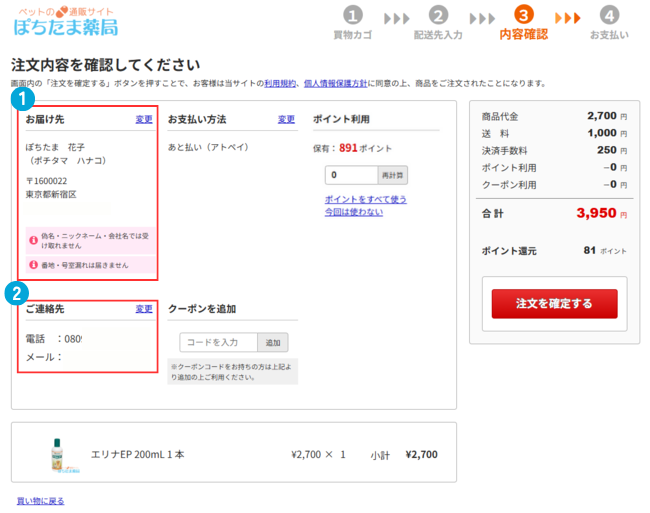Select ポイントをすべて使う link
Screen dimensions: 650x513
tap(365, 199)
